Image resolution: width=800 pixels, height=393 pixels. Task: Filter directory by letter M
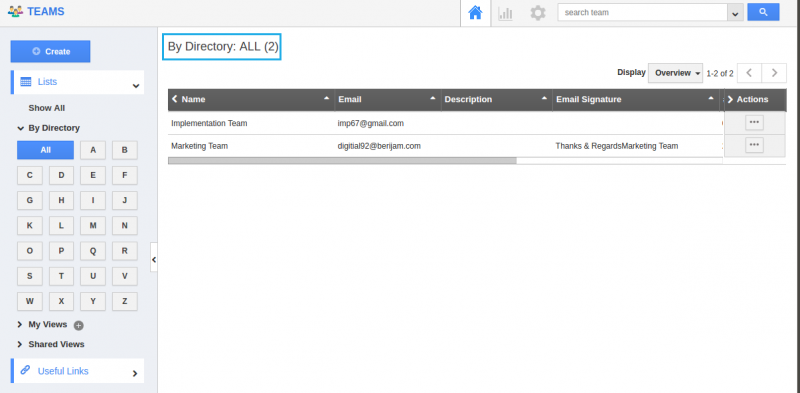[93, 226]
